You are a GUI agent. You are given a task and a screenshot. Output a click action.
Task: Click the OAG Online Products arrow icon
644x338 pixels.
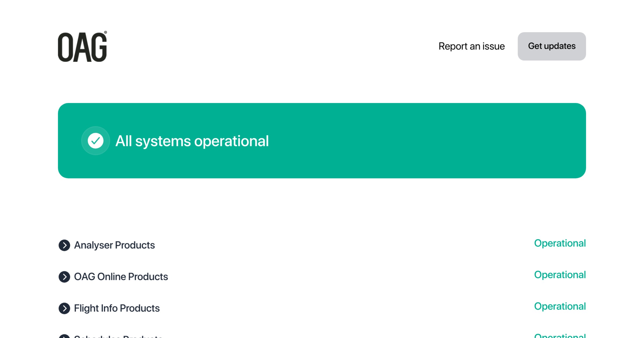tap(64, 277)
